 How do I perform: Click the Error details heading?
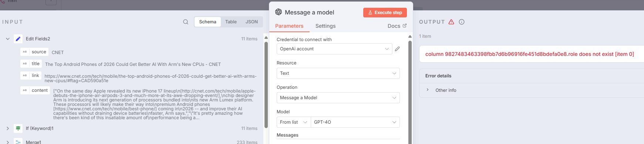(438, 76)
